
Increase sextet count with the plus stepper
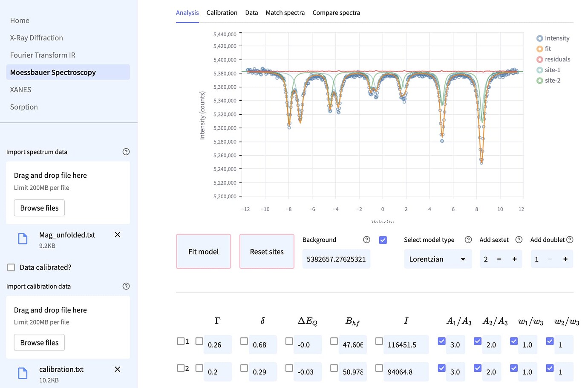pyautogui.click(x=514, y=259)
